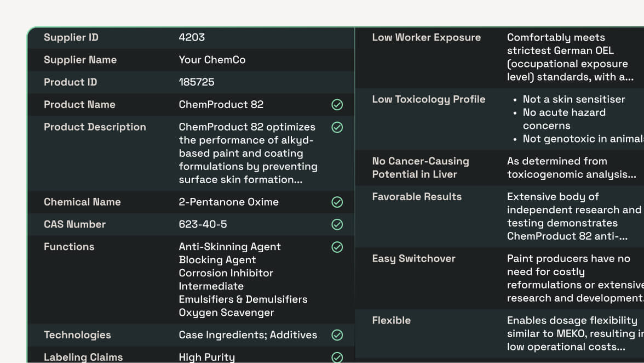Expand the Low Worker Exposure description
The height and width of the screenshot is (363, 644).
pos(570,77)
